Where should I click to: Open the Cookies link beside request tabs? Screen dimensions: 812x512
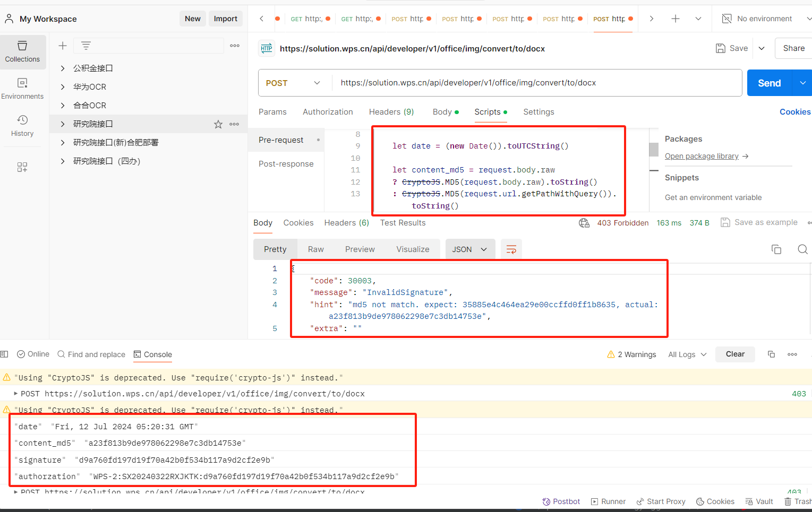(795, 112)
